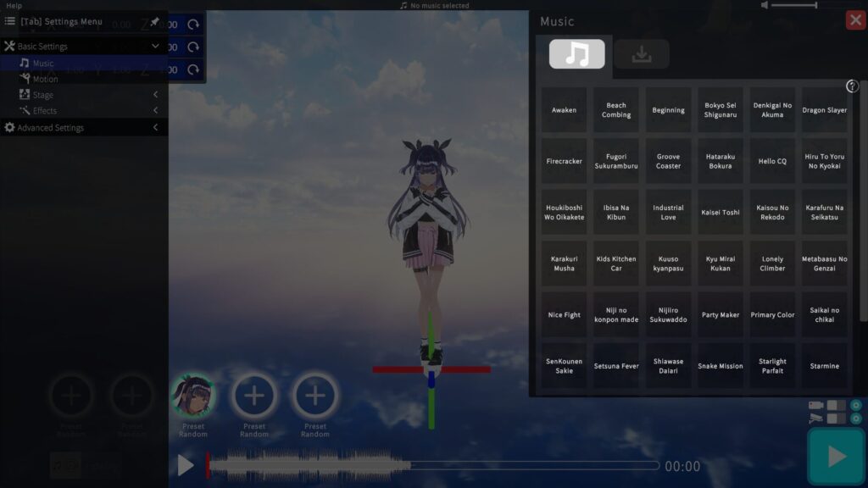Switch to the music note tab
This screenshot has height=488, width=868.
tap(576, 53)
